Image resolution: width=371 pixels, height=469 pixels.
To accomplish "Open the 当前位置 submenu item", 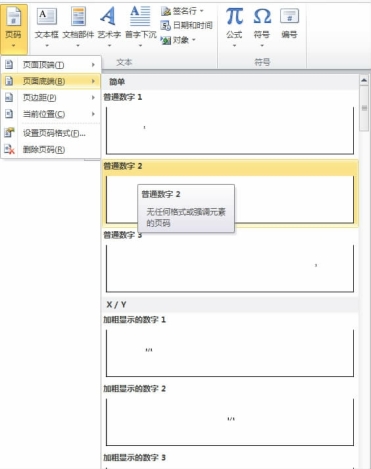I will tap(51, 114).
